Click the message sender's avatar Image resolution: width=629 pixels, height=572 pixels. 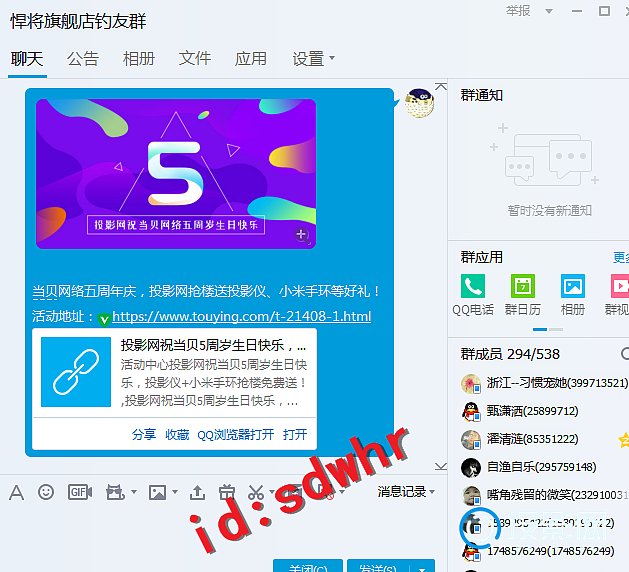[419, 103]
